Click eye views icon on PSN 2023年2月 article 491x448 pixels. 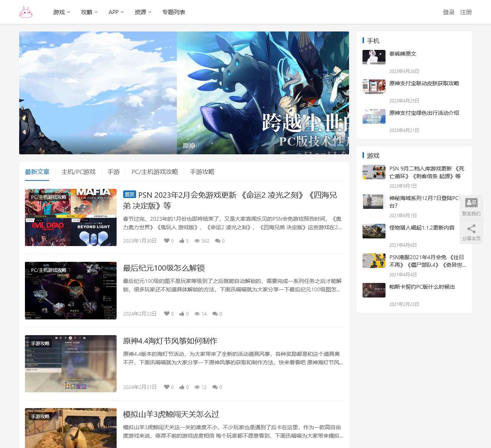tap(197, 241)
